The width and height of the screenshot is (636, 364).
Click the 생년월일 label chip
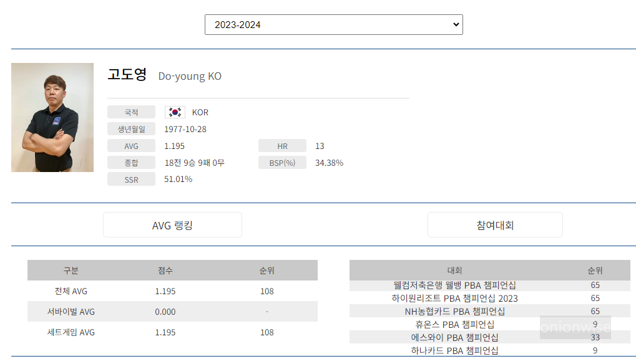(131, 129)
